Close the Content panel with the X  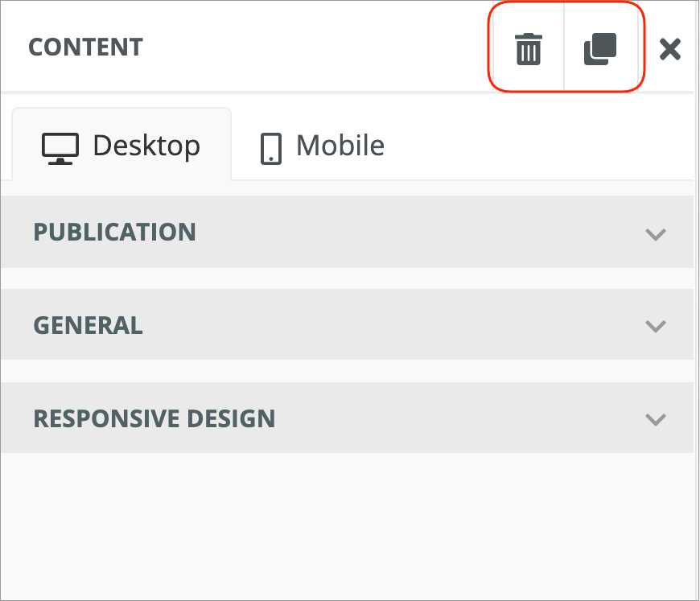[x=669, y=50]
